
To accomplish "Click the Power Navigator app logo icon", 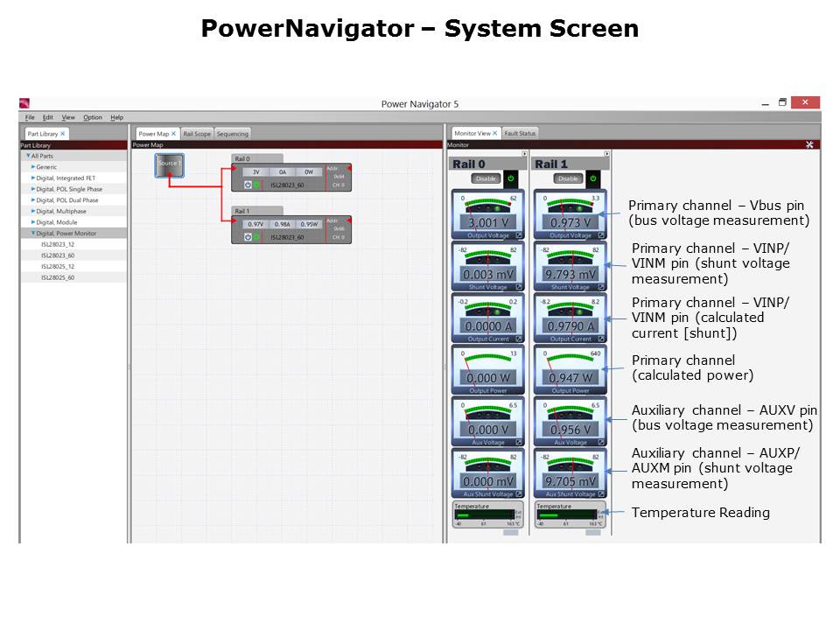I will pyautogui.click(x=24, y=103).
